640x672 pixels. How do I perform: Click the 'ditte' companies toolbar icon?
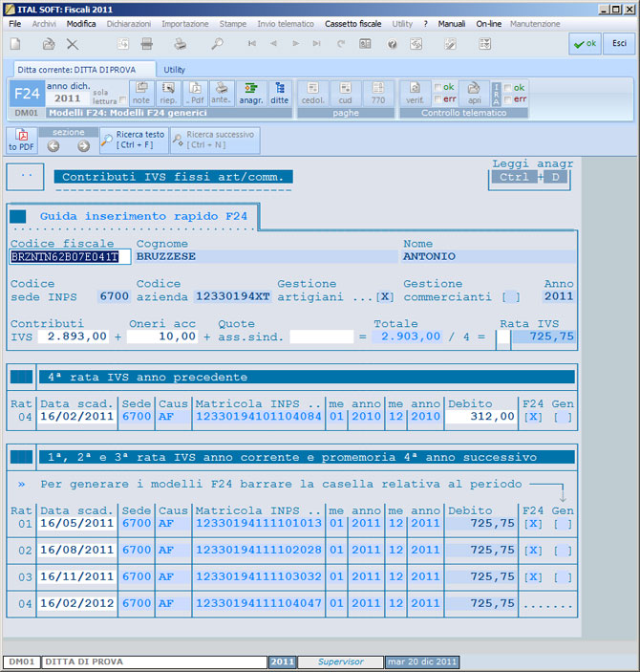[x=279, y=93]
